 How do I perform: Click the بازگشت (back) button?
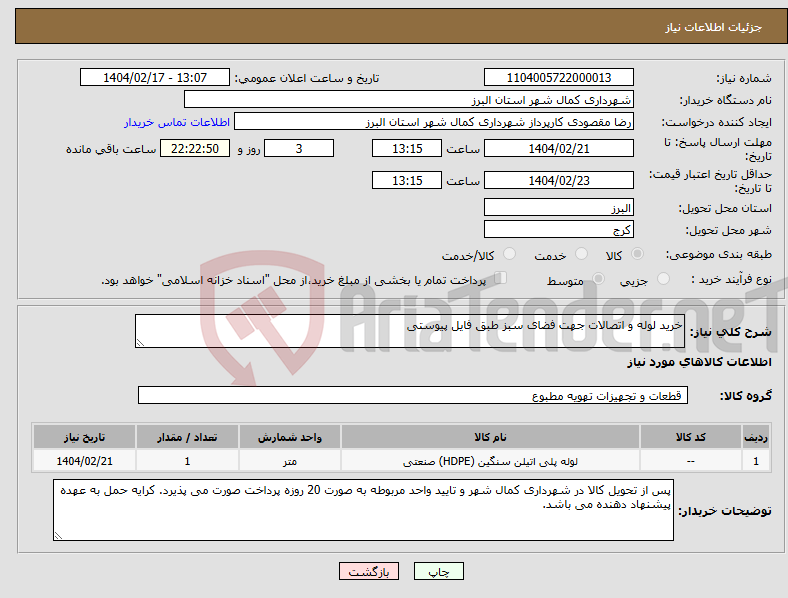click(369, 571)
